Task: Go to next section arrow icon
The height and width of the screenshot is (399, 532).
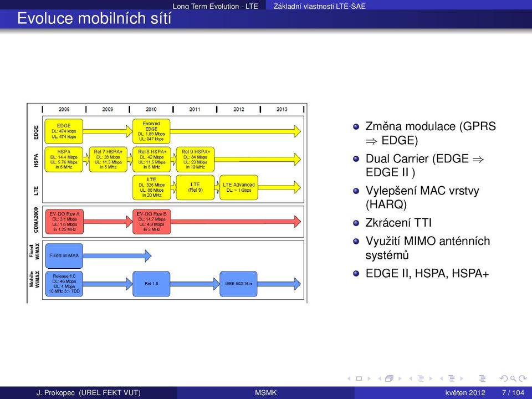Action: 462,378
